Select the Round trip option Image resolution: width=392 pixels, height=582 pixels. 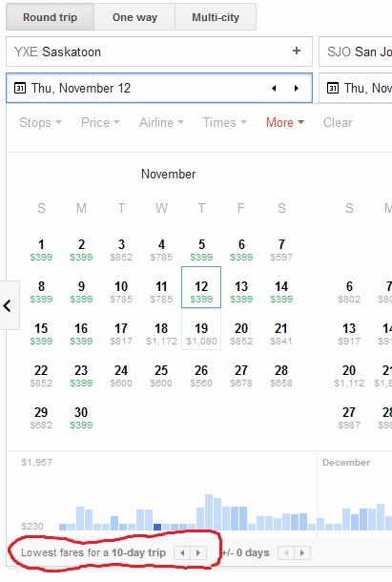[51, 17]
